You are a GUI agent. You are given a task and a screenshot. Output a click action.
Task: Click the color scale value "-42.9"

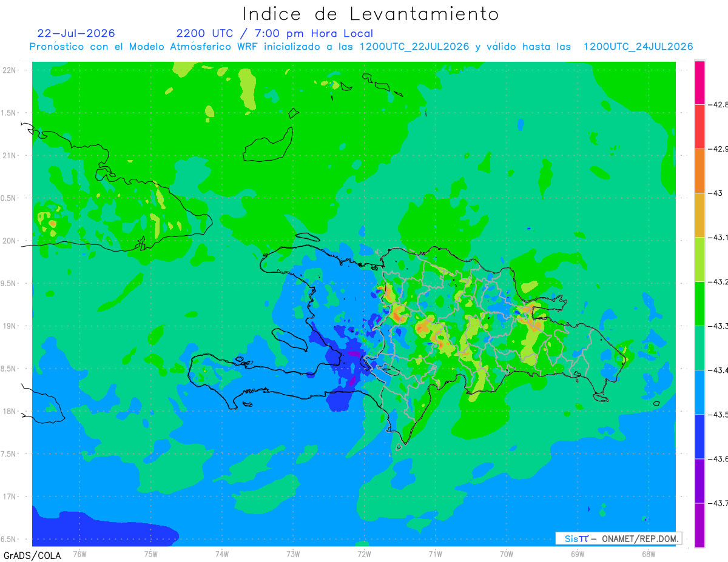click(x=718, y=149)
